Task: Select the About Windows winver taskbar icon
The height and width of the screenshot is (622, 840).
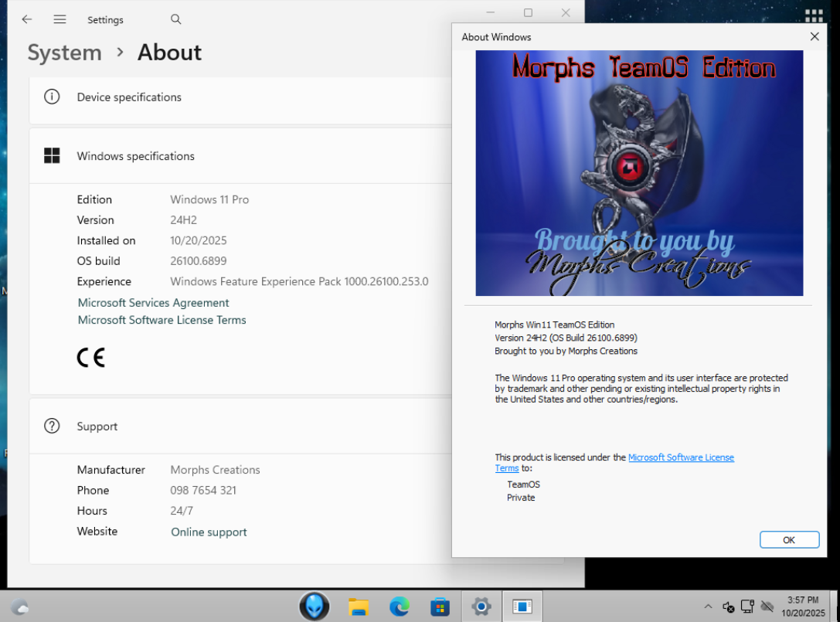Action: [x=522, y=607]
